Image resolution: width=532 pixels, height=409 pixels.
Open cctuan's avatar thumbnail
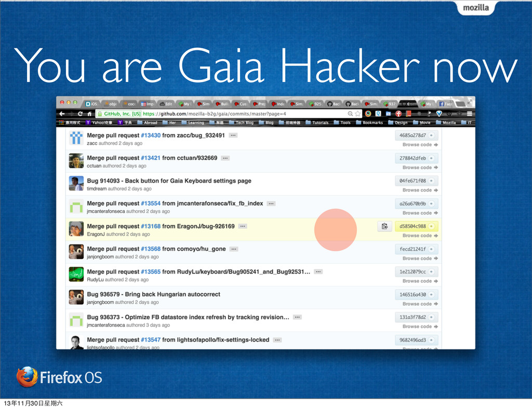pos(76,160)
